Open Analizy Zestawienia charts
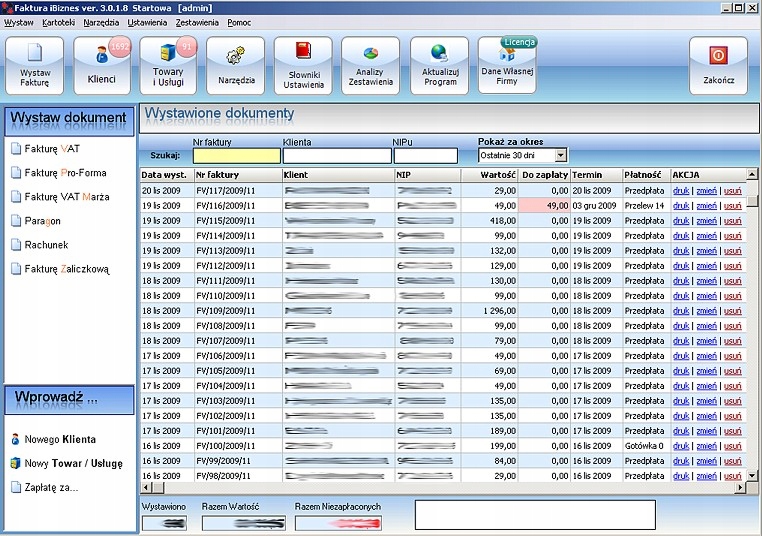 point(370,65)
